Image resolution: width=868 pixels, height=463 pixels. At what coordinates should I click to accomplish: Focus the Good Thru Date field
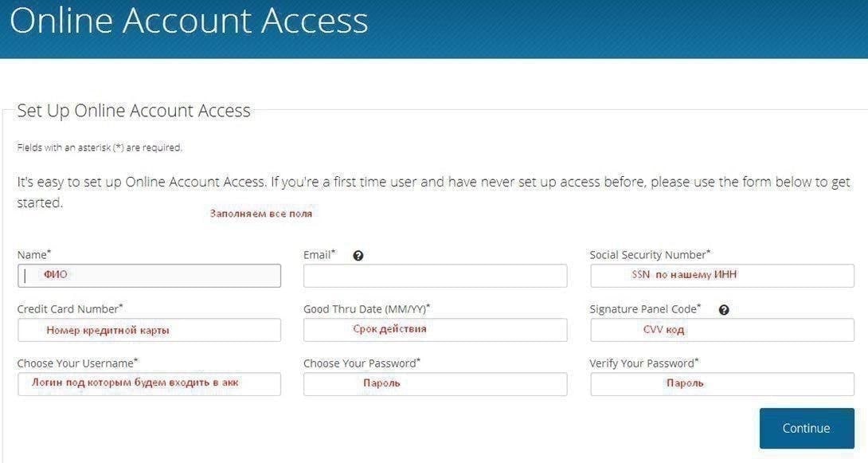tap(435, 330)
